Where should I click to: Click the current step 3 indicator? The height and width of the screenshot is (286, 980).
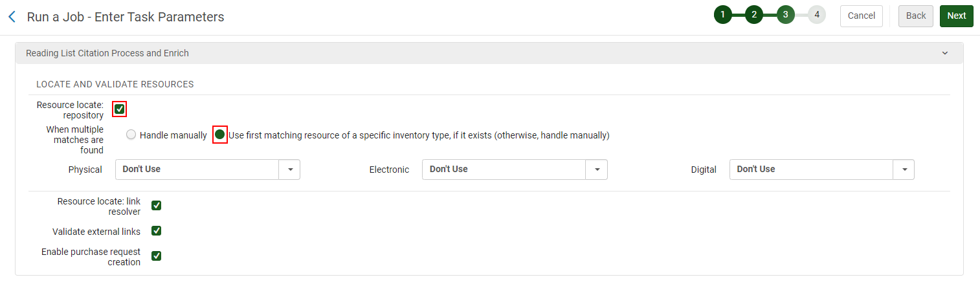[785, 15]
